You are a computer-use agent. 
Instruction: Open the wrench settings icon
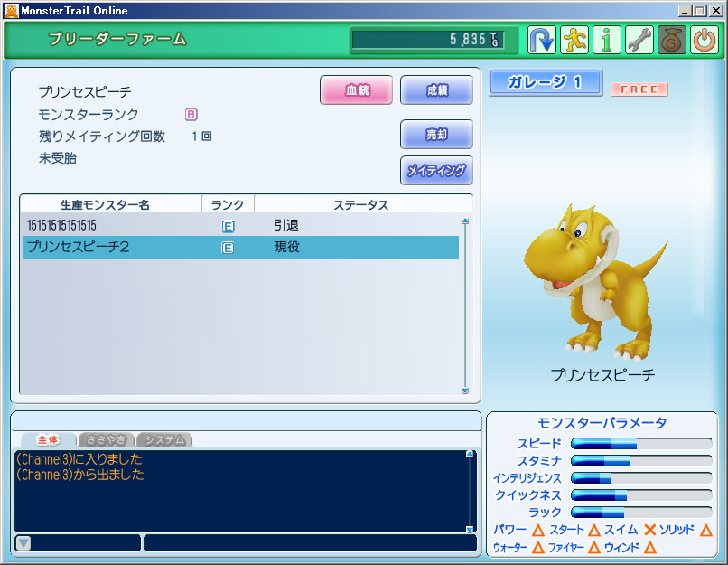click(639, 40)
